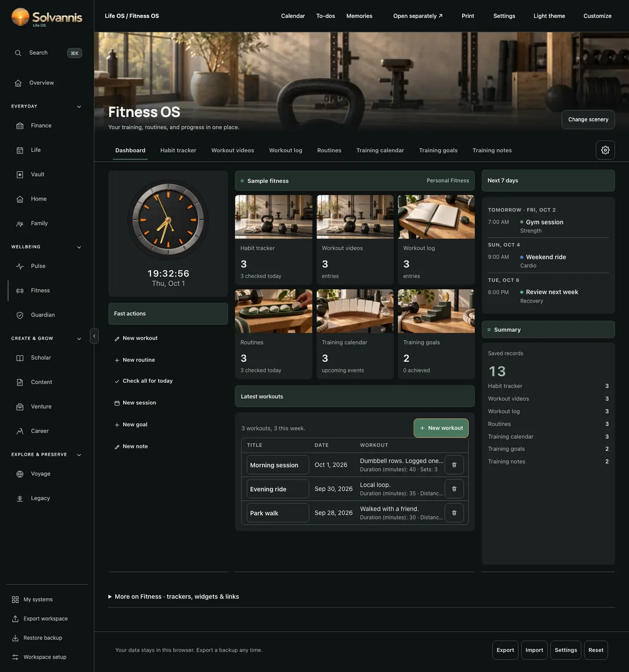Open the Vault icon in sidebar
The height and width of the screenshot is (672, 629).
click(20, 174)
